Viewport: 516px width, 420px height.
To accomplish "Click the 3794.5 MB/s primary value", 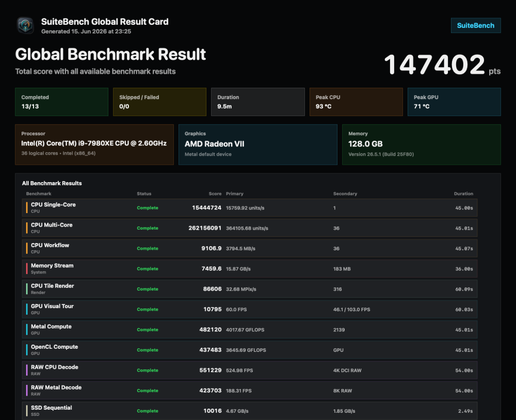I will point(240,249).
